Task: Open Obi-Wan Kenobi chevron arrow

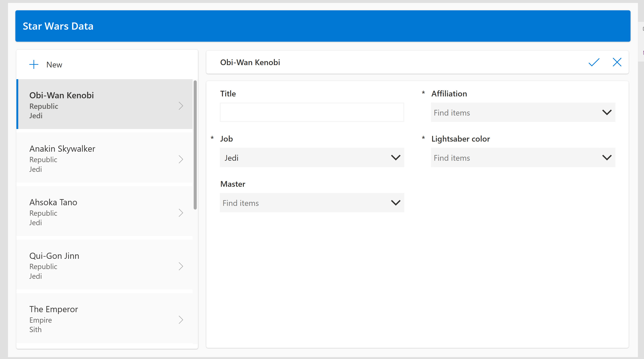Action: click(x=181, y=106)
